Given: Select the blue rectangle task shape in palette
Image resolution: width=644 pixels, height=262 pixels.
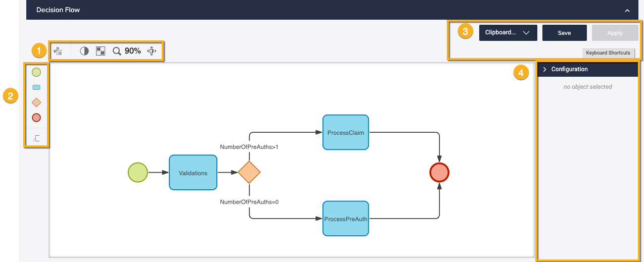Looking at the screenshot, I should click(36, 87).
